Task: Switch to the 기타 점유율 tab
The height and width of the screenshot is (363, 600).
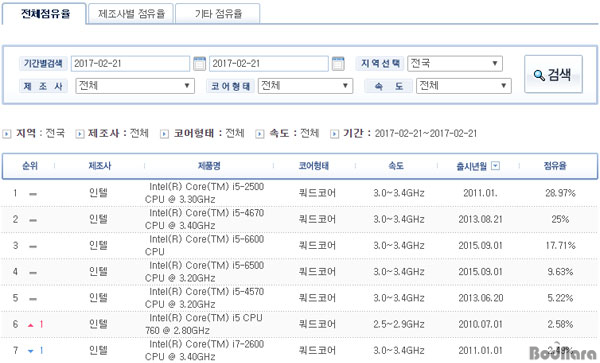Action: (218, 14)
